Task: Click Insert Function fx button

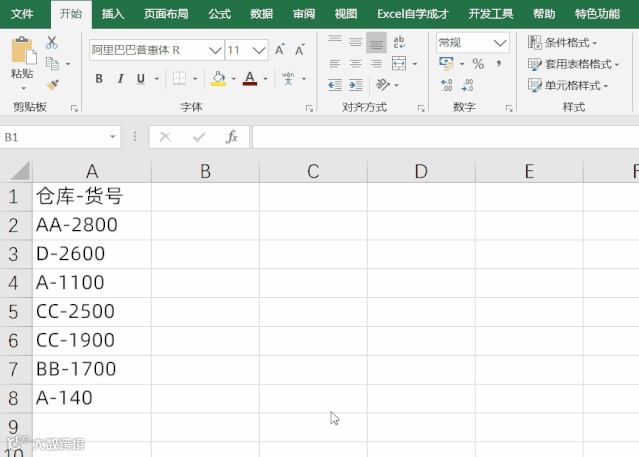Action: pyautogui.click(x=232, y=137)
